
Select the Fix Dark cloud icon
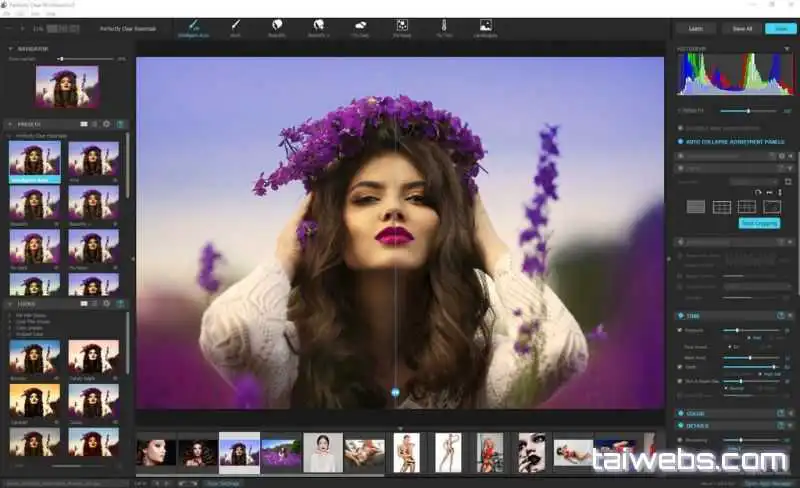click(x=360, y=26)
